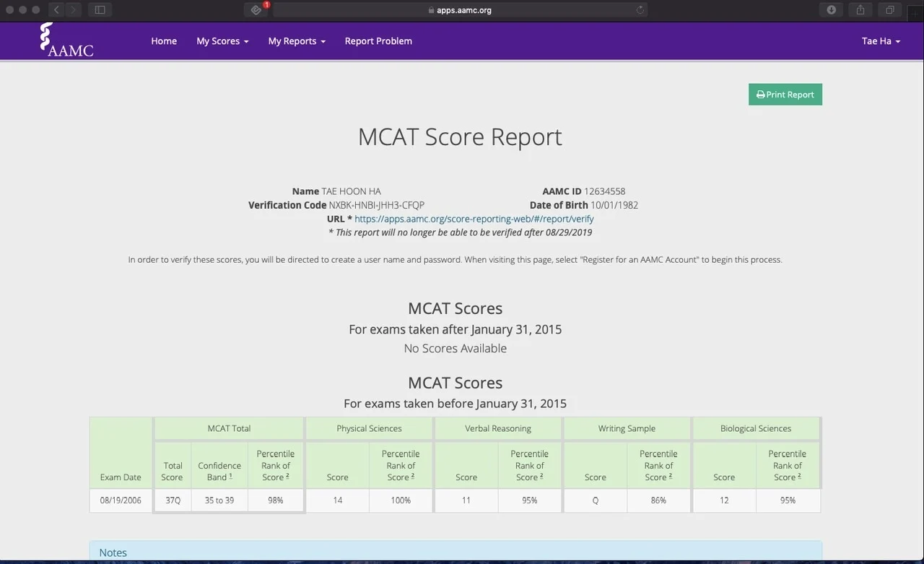
Task: Reload the page using the refresh icon
Action: coord(640,10)
